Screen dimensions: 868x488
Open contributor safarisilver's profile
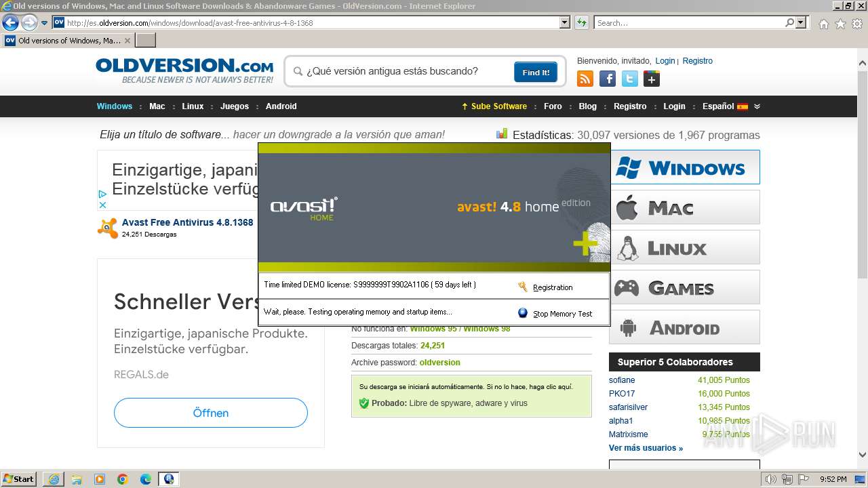click(628, 407)
